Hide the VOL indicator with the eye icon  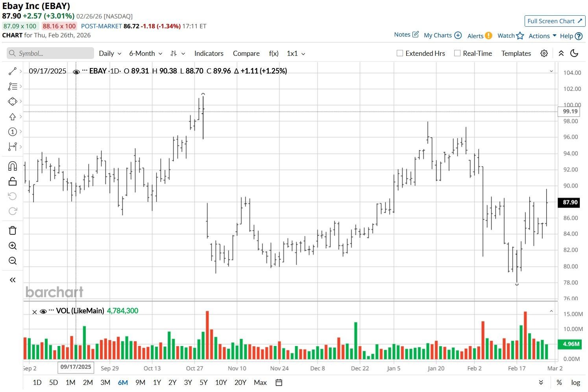43,311
